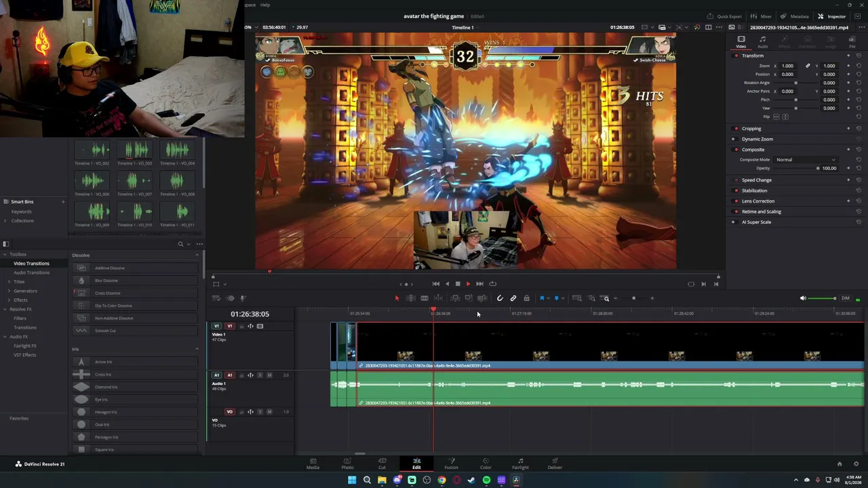Adjust the Rotation Angle slider

(x=796, y=83)
